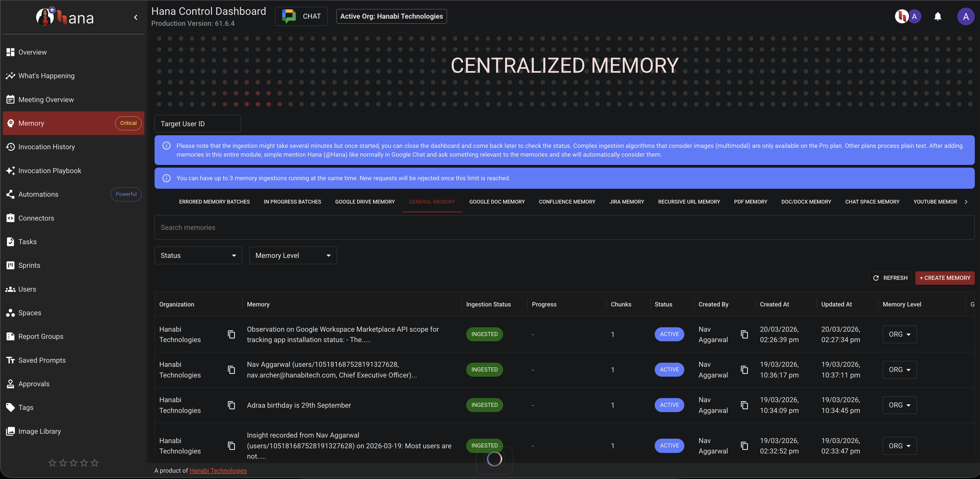Screen dimensions: 980x479
Task: Open the Invocation History section
Action: click(x=47, y=146)
